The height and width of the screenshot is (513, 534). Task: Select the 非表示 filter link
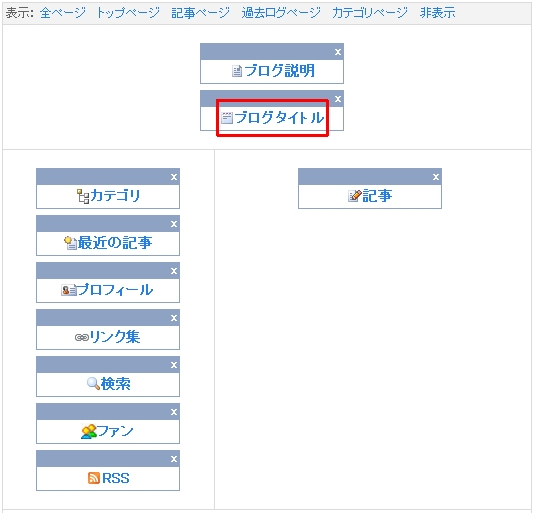tap(438, 13)
